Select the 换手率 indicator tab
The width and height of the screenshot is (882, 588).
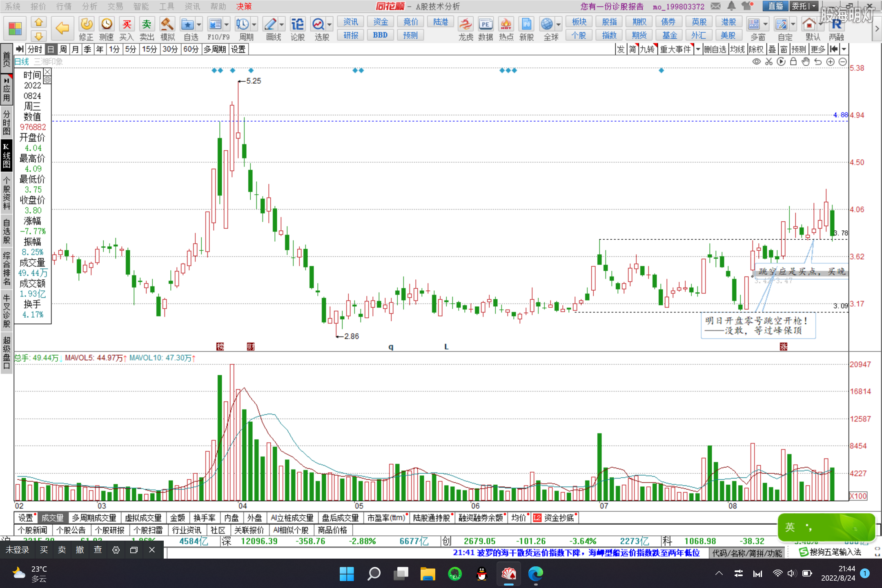pos(205,518)
